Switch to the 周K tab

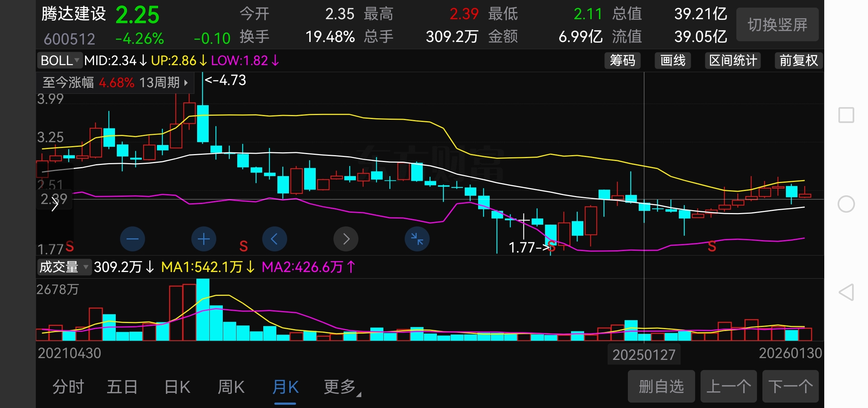[231, 387]
